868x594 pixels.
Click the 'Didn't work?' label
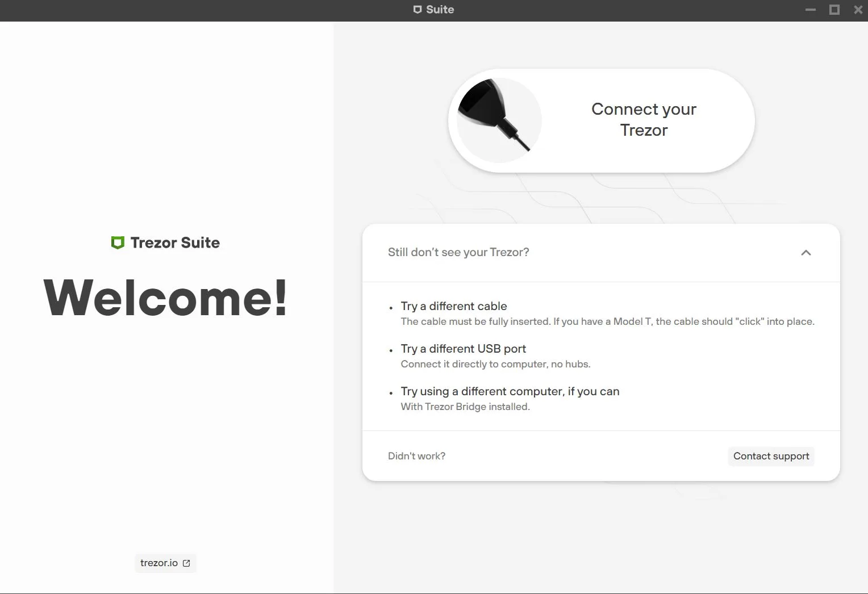[x=416, y=456]
